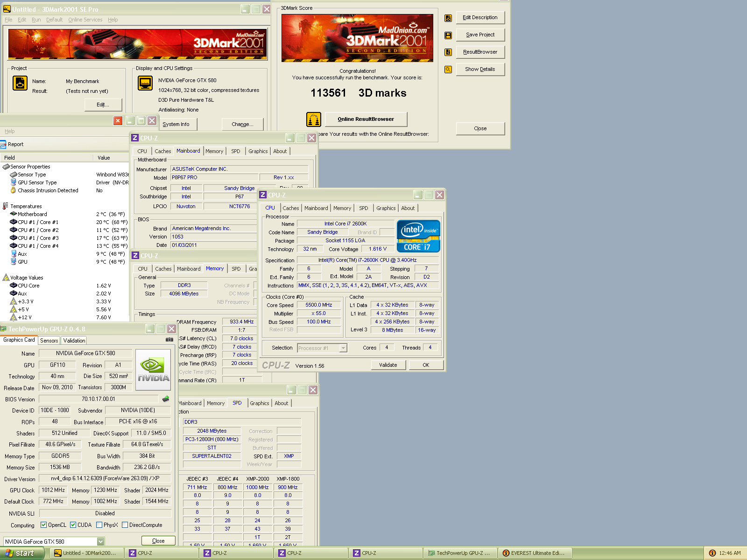Image resolution: width=747 pixels, height=560 pixels.
Task: Click the Edit Description icon in 3DMark Score
Action: coord(448,18)
